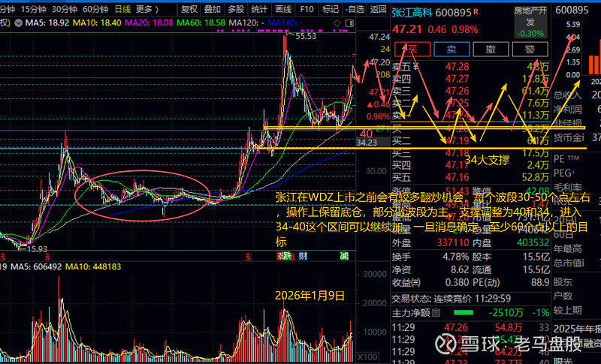Click the 股东 item in the right panel

[563, 282]
